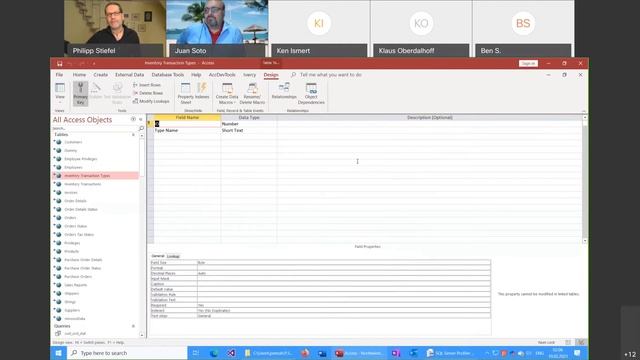
Task: Click Insert Rows in the Tools group
Action: [x=147, y=85]
